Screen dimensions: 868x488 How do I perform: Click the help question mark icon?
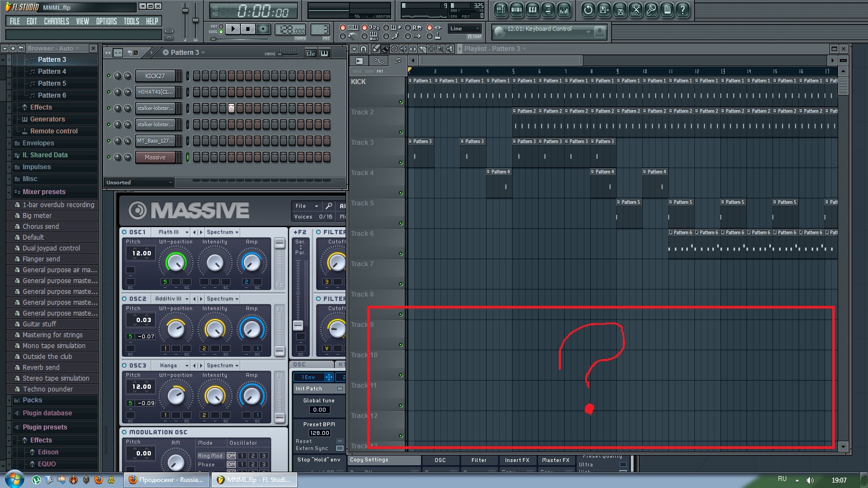(x=682, y=10)
